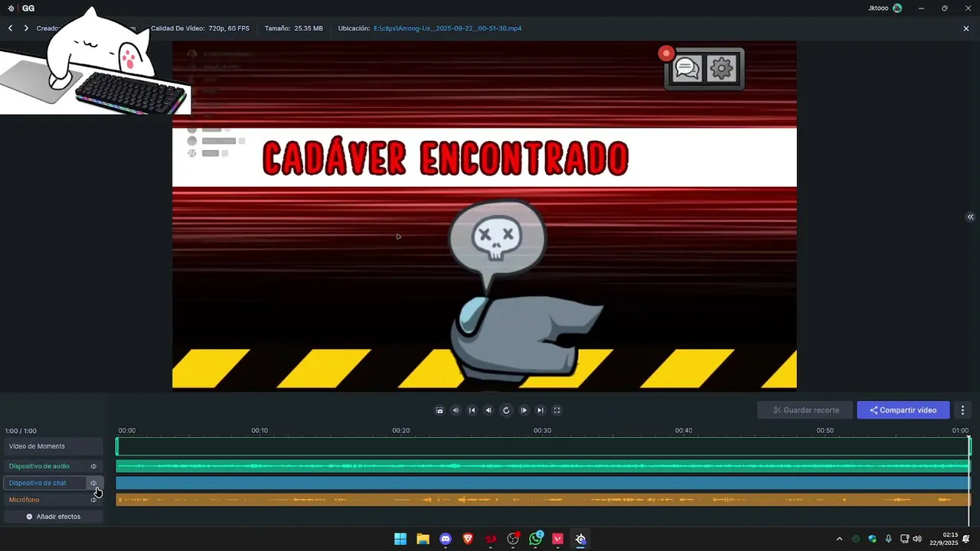The height and width of the screenshot is (551, 980).
Task: Enter fullscreen video preview
Action: tap(557, 410)
